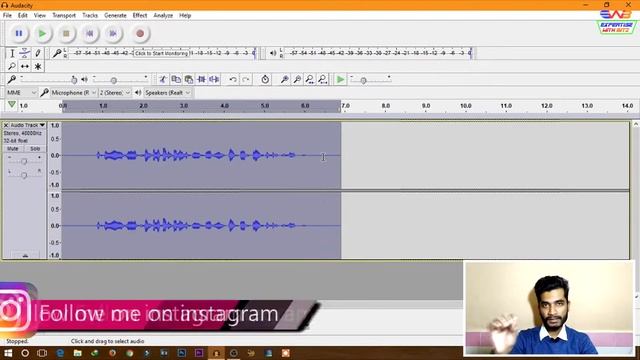
Task: Adjust the track pan slider
Action: tap(24, 175)
